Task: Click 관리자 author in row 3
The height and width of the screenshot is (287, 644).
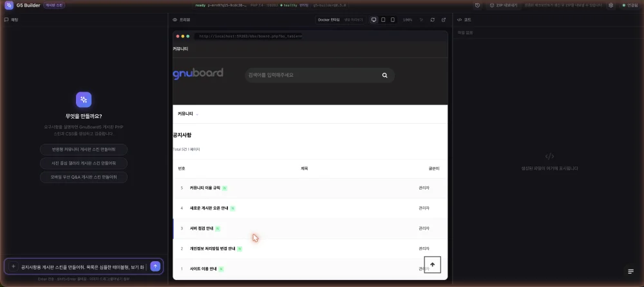Action: coord(424,228)
